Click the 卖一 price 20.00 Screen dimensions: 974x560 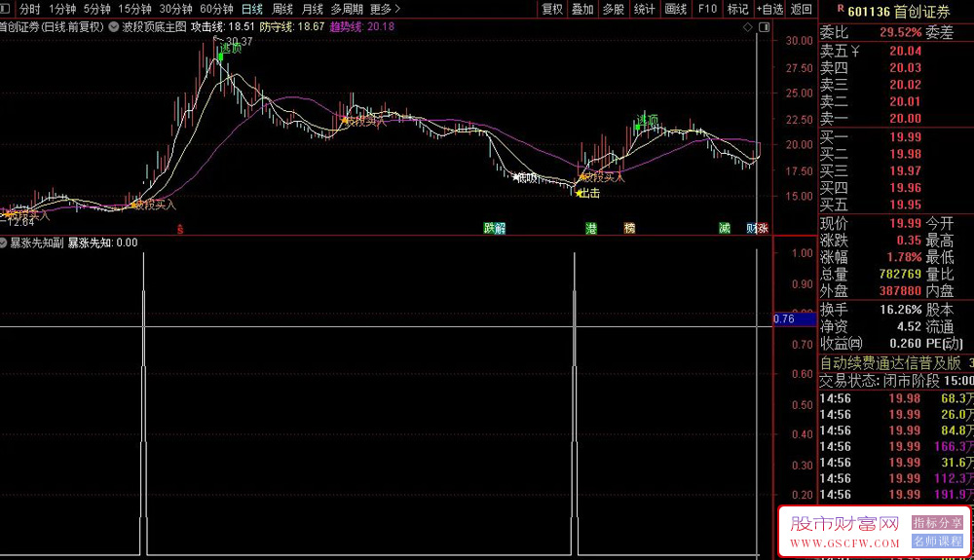[x=905, y=119]
